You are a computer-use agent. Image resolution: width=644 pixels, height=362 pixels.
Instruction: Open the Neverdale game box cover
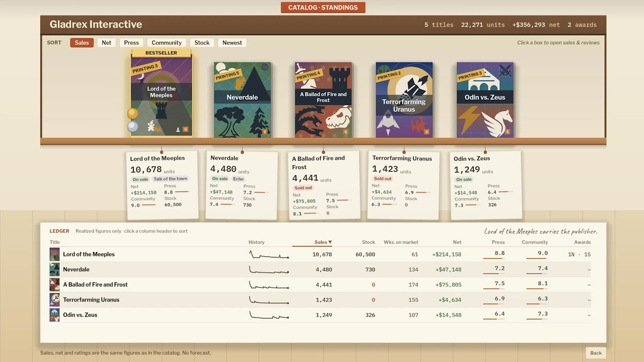tap(242, 100)
